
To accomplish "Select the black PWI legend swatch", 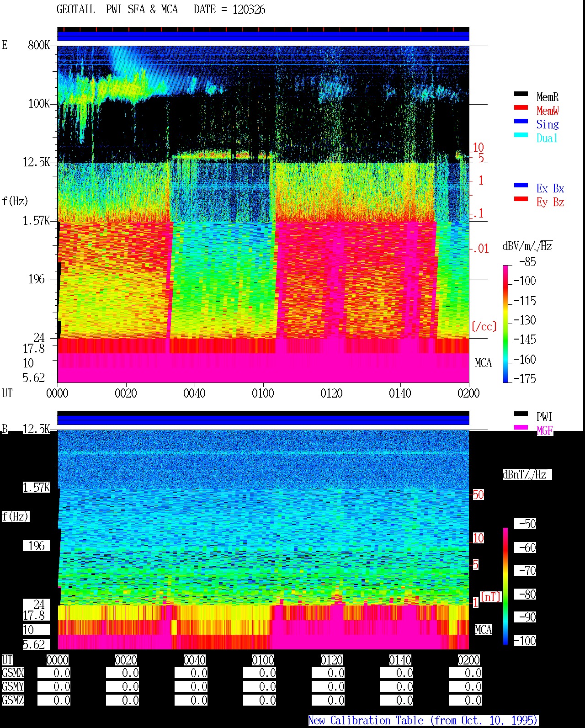I will [x=521, y=414].
